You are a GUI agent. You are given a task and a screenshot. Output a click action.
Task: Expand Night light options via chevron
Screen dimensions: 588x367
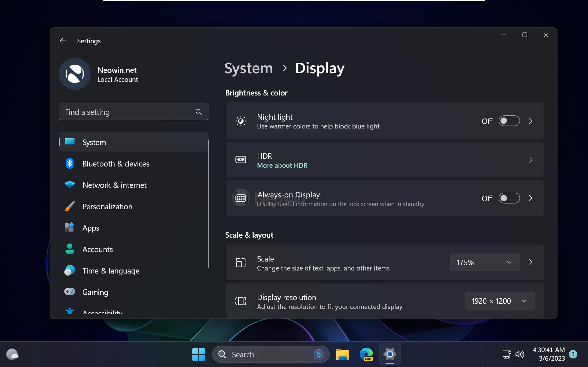pos(531,121)
